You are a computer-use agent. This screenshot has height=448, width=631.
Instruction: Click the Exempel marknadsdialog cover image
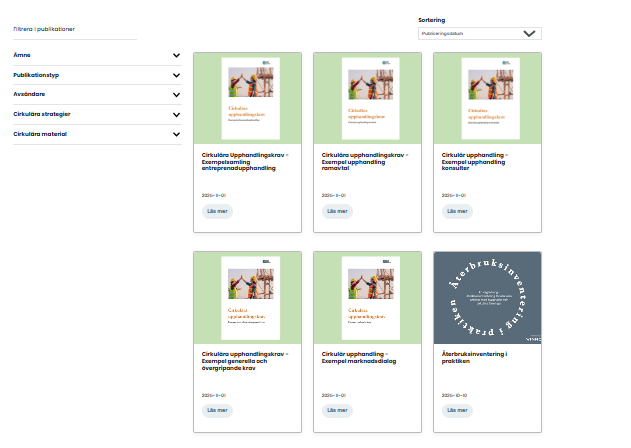366,296
